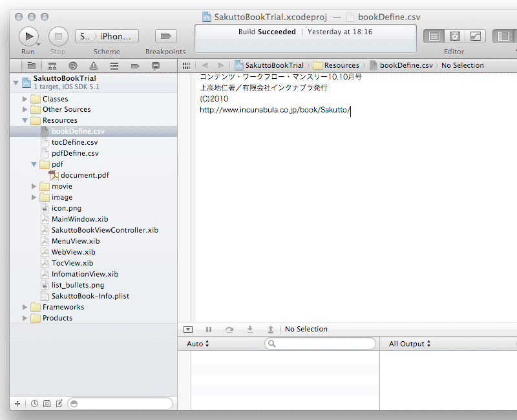The width and height of the screenshot is (517, 420).
Task: Go forward in editor history
Action: 221,66
